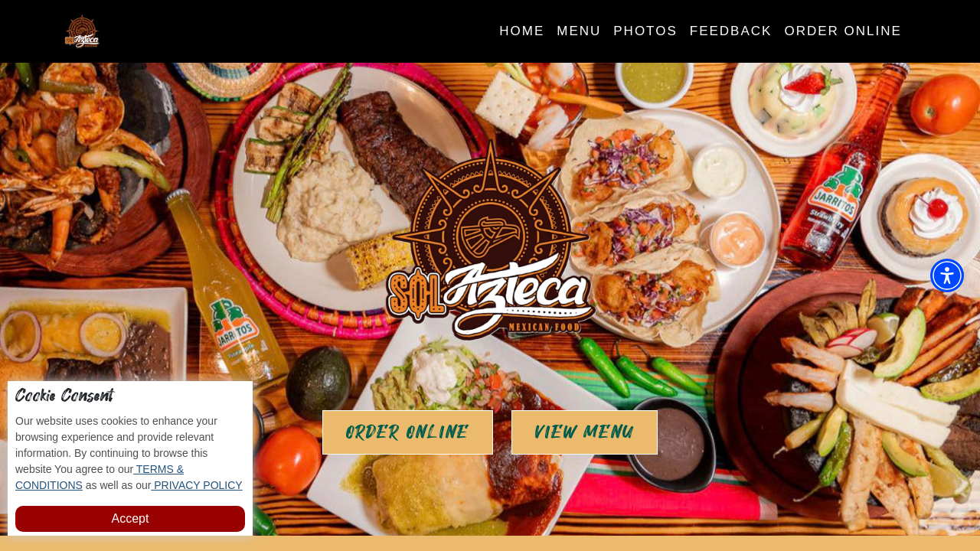The image size is (980, 551).
Task: Open the TERMS & CONDITIONS link
Action: click(100, 478)
